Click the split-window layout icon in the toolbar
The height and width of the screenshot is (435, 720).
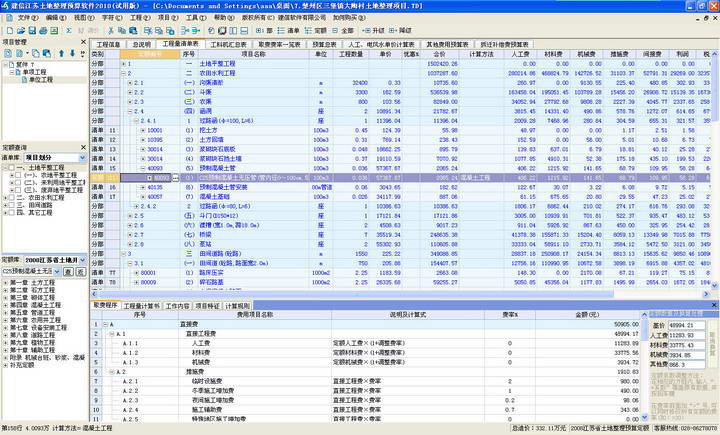click(233, 31)
